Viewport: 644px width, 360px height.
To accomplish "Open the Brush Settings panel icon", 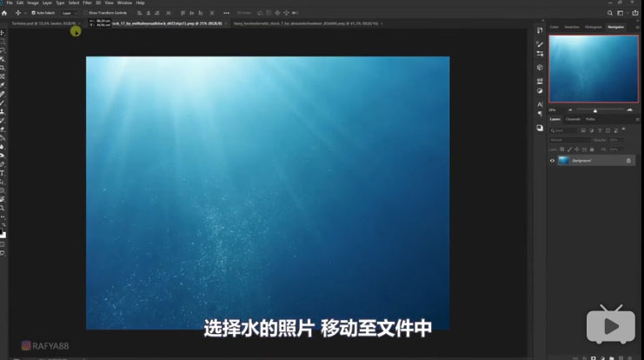I will [x=540, y=43].
